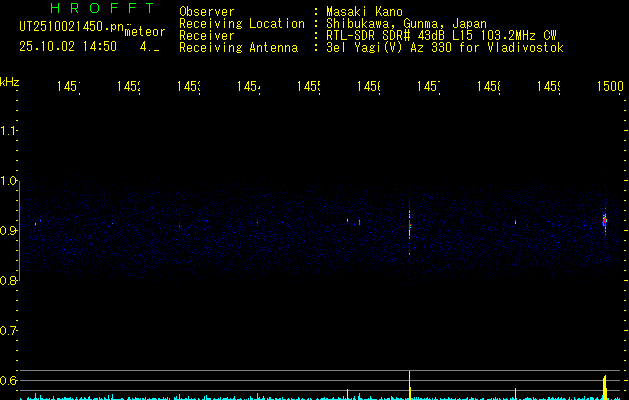Click the faint green echo before 1456
This screenshot has width=629, height=400.
[x=347, y=220]
